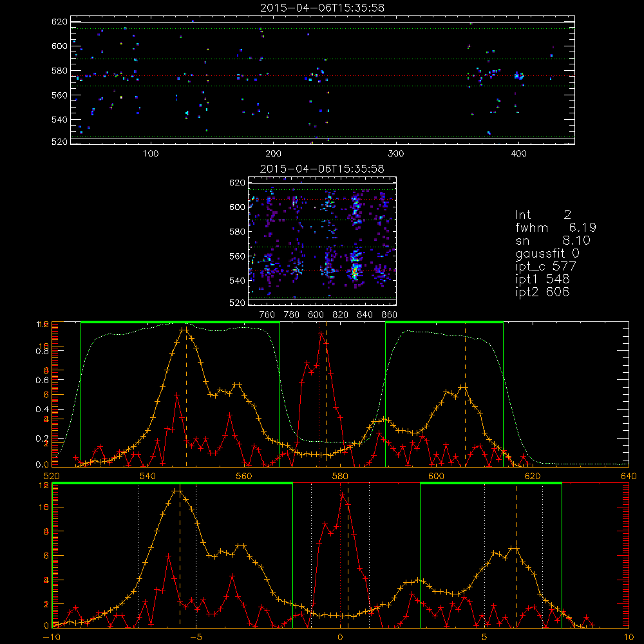
Task: Select the 'gaussfit 0' readout text
Action: [547, 253]
